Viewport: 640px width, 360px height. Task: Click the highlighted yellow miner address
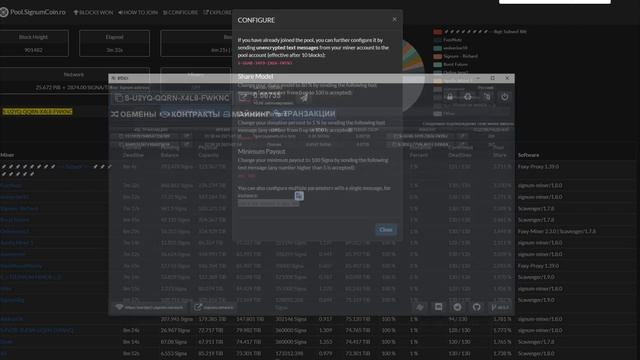click(x=37, y=111)
